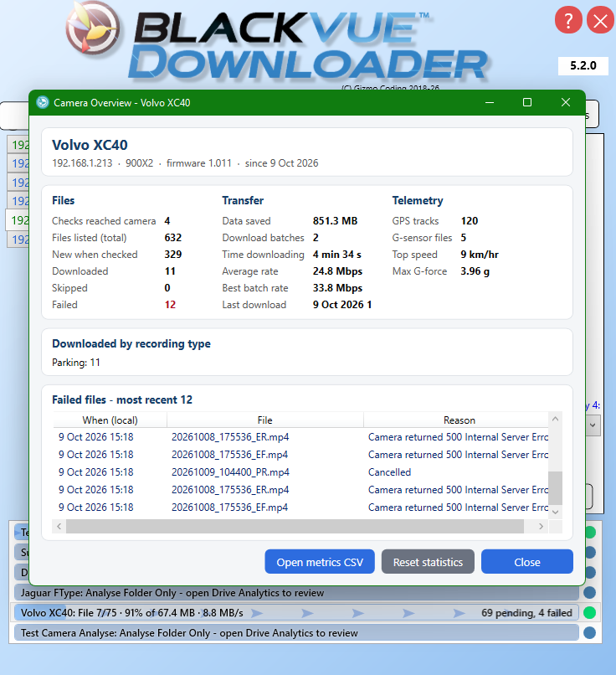This screenshot has width=616, height=675.
Task: Open metrics CSV
Action: [x=320, y=561]
